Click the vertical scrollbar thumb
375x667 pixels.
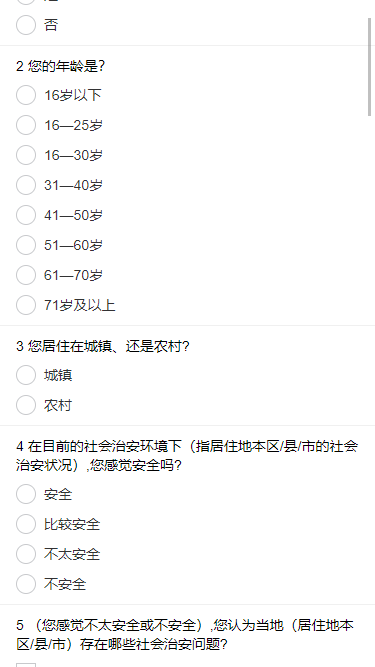click(370, 66)
